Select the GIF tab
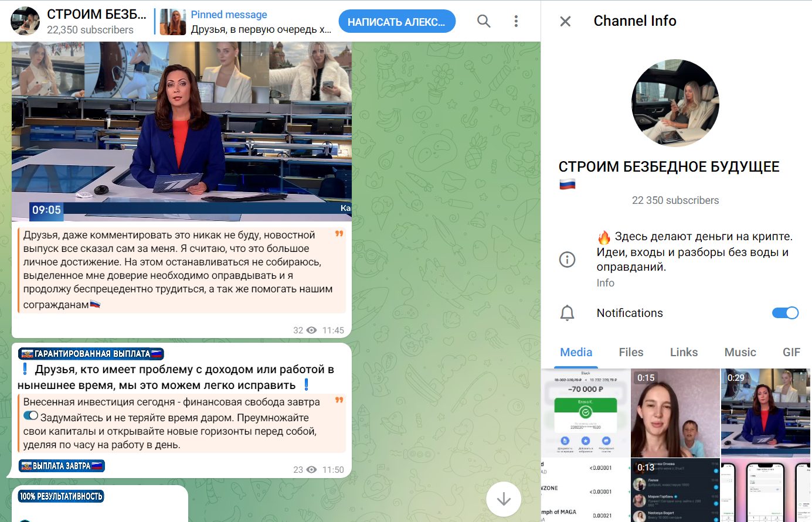 pos(791,352)
